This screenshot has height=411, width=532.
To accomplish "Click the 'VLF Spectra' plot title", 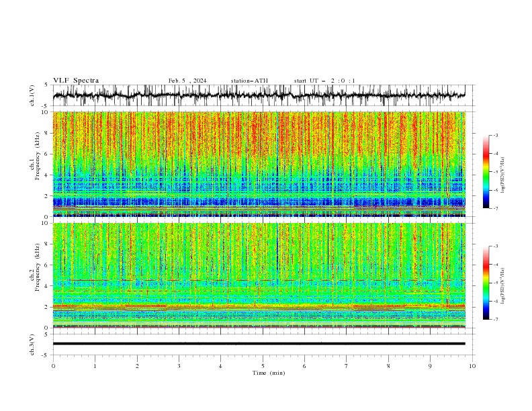I will click(76, 81).
